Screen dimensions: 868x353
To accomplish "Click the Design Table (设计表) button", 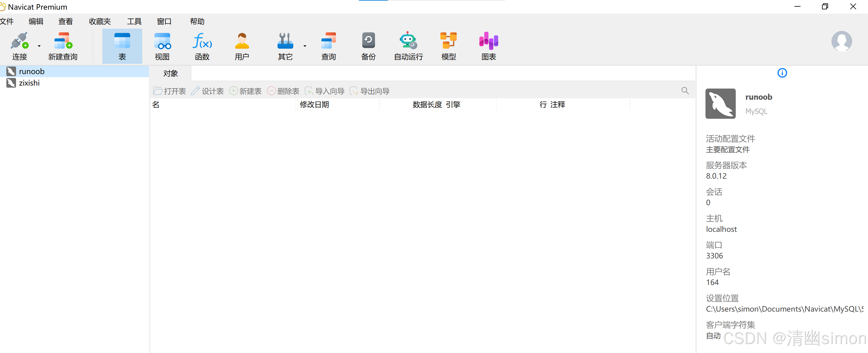I will point(207,91).
